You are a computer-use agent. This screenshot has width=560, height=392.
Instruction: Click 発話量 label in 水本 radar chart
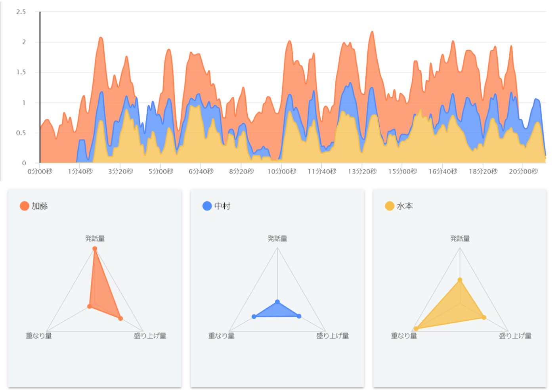point(460,239)
